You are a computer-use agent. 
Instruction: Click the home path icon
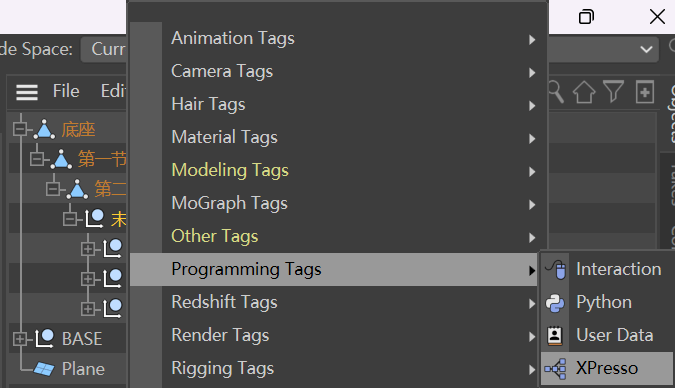584,92
